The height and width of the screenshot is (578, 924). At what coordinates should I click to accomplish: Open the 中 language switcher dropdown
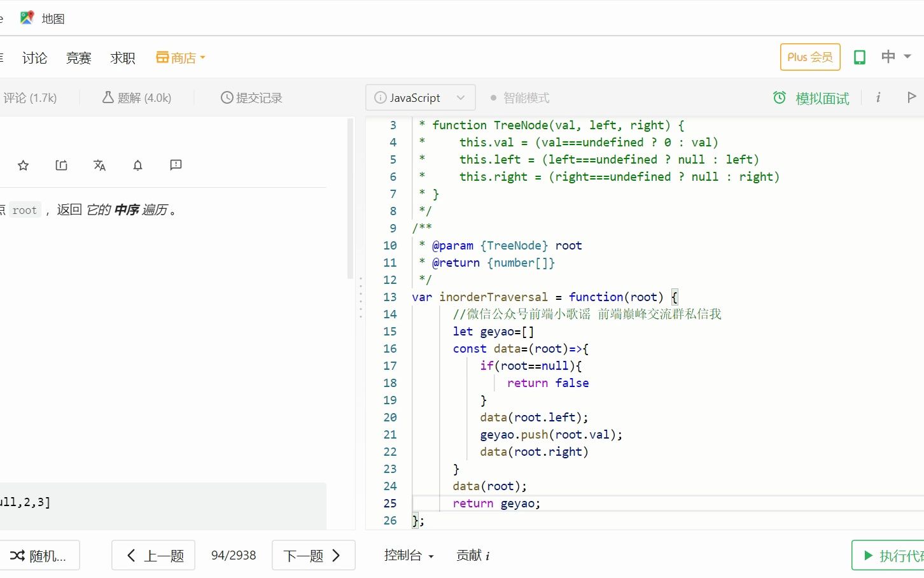coord(896,57)
